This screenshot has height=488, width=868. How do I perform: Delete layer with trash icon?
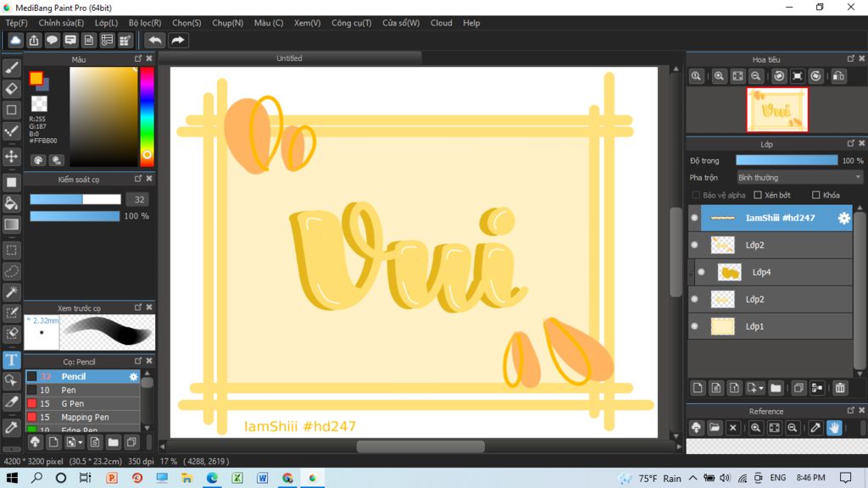(x=840, y=388)
